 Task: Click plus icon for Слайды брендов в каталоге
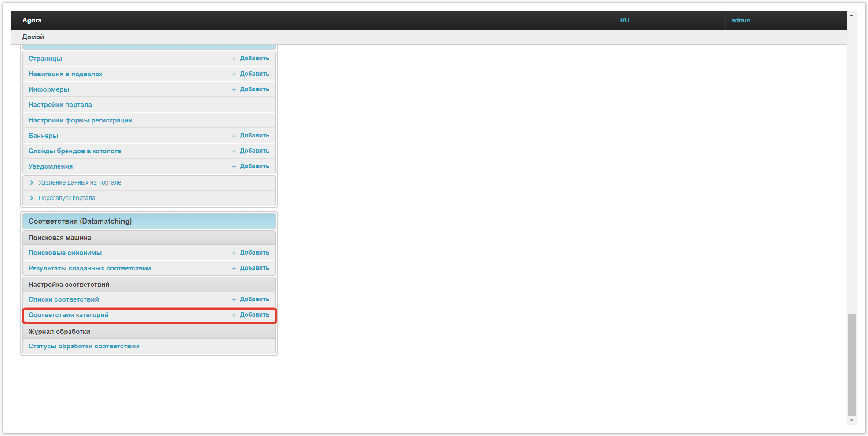point(234,151)
